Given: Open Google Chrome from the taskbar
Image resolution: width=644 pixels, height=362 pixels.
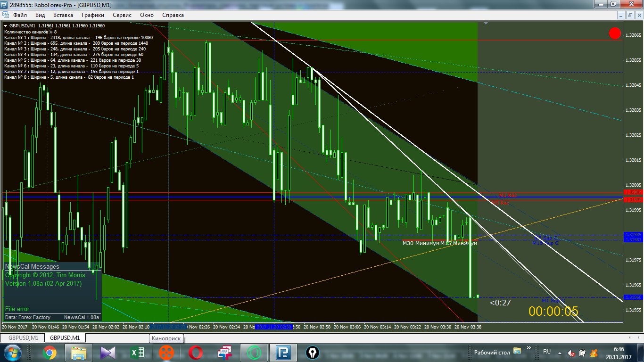Looking at the screenshot, I should tap(50, 352).
